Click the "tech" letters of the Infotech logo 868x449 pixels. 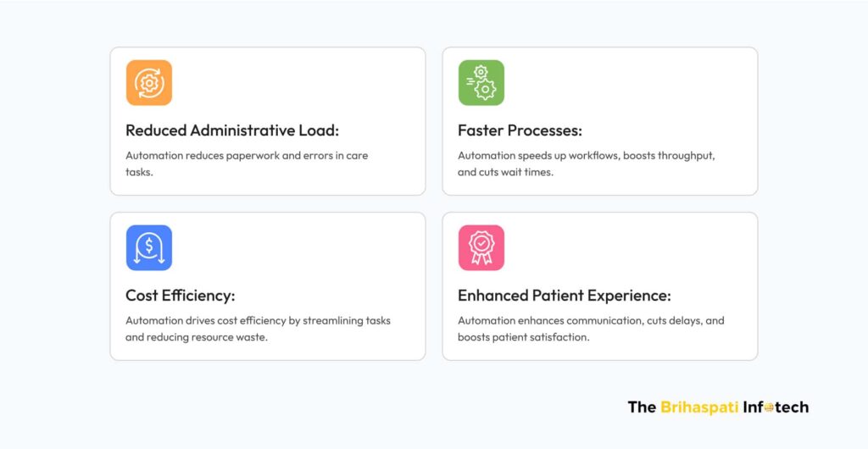coord(792,407)
